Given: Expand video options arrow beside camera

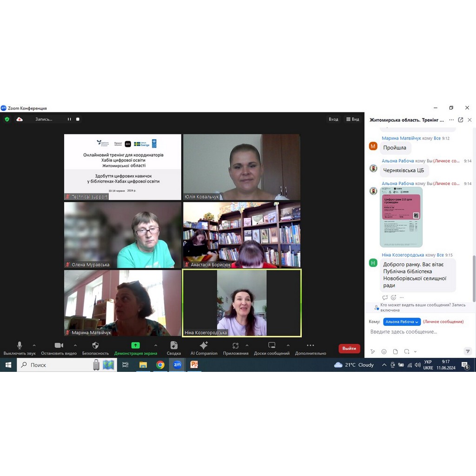Looking at the screenshot, I should 75,345.
